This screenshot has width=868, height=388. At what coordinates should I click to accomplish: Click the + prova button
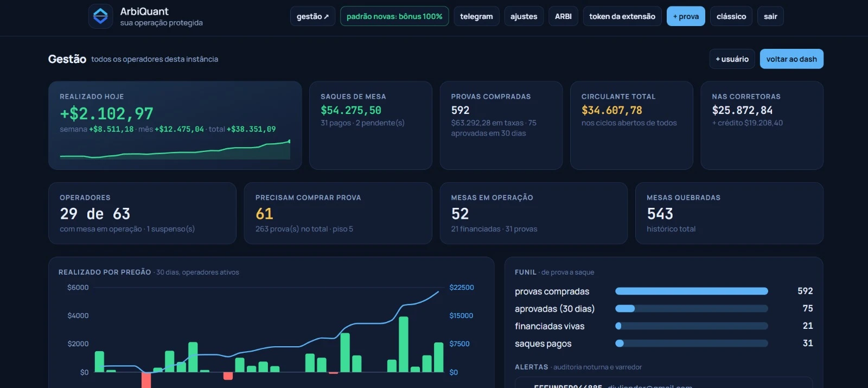pyautogui.click(x=686, y=16)
